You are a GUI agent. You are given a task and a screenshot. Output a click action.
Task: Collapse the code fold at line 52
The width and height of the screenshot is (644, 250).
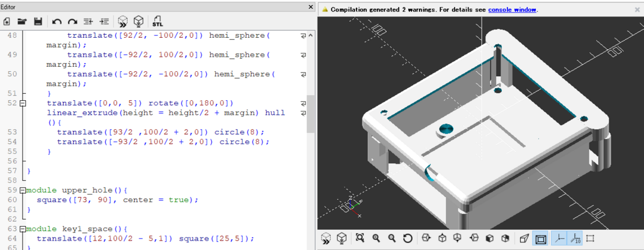tap(23, 103)
